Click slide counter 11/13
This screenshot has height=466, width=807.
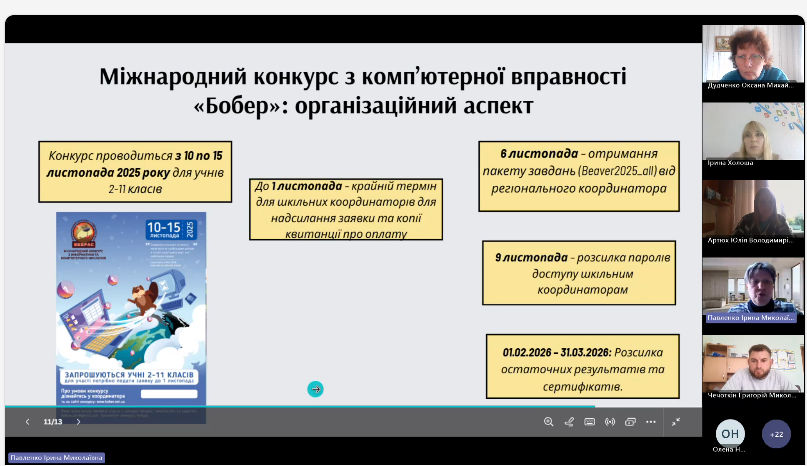52,422
